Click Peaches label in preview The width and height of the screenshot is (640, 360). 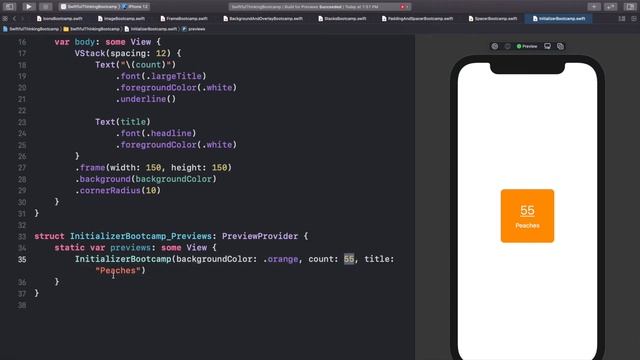527,226
